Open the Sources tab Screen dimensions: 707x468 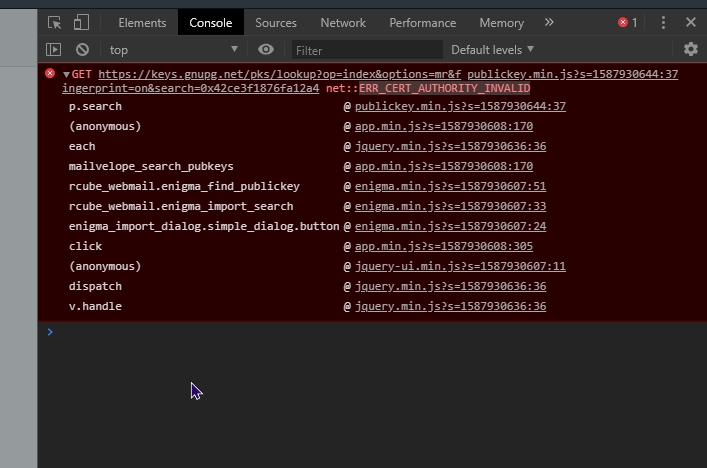[x=276, y=23]
